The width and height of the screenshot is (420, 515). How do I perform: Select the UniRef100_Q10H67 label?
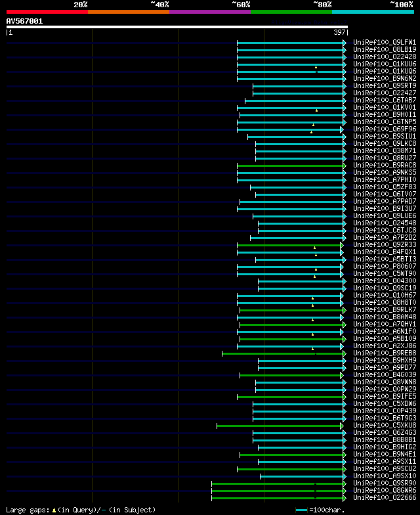pos(385,296)
